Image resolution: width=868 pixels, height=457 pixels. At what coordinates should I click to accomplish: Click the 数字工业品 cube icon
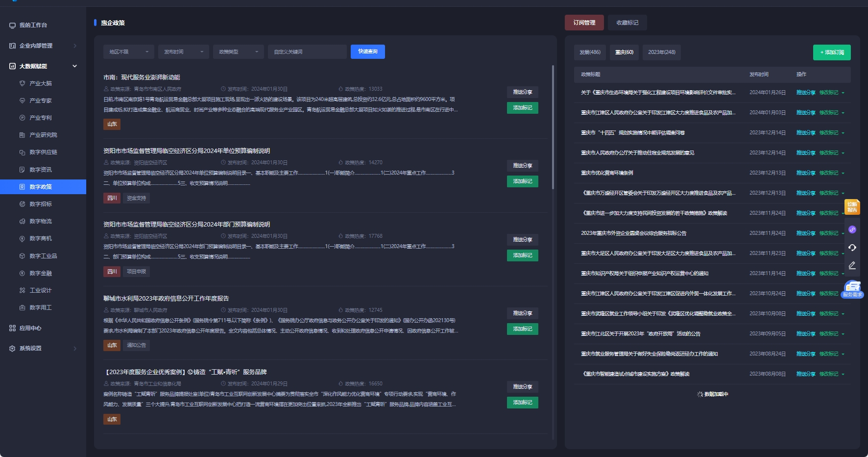tap(22, 256)
